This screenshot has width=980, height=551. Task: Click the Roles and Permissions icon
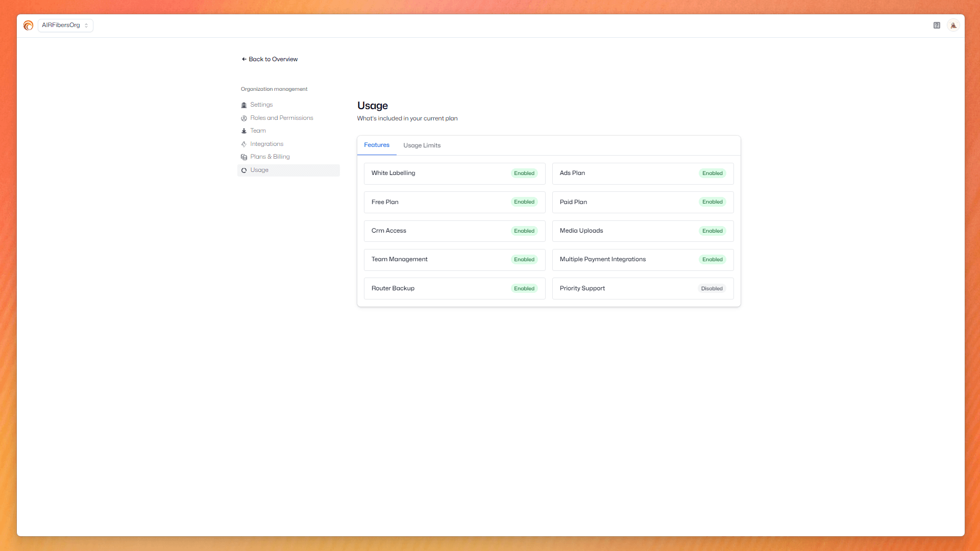coord(244,118)
